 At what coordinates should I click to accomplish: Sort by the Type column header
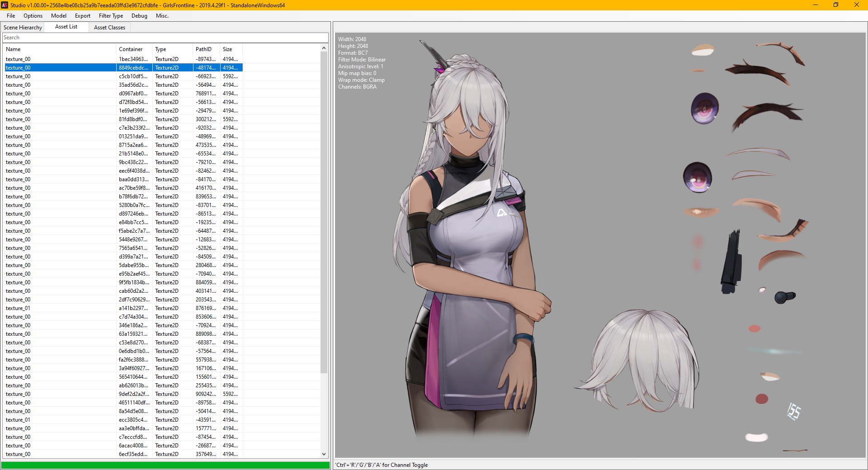coord(172,49)
